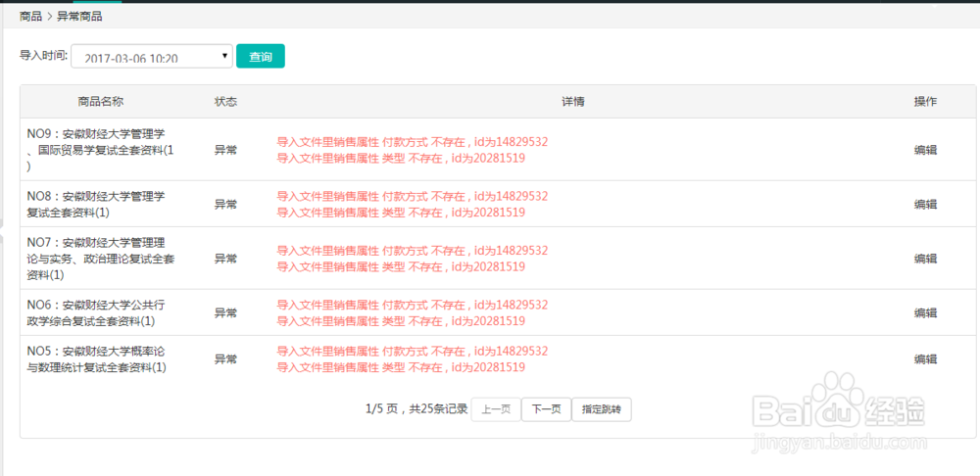980x476 pixels.
Task: Click the 状态 column header
Action: (x=225, y=102)
